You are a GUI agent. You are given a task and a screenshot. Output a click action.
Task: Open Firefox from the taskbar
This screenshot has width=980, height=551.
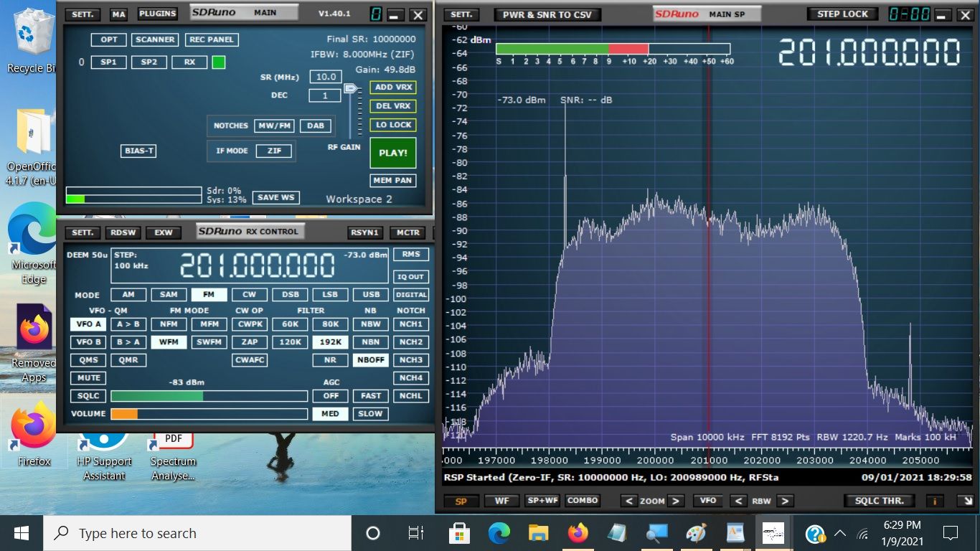(578, 533)
